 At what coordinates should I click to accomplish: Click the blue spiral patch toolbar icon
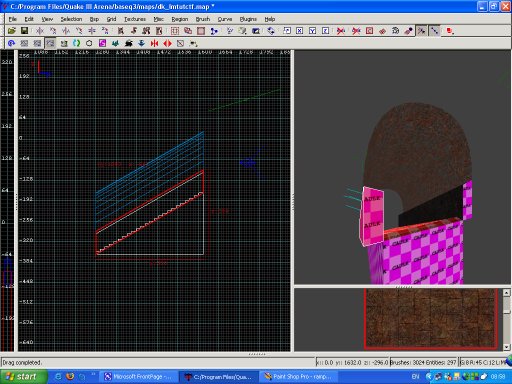[11, 43]
